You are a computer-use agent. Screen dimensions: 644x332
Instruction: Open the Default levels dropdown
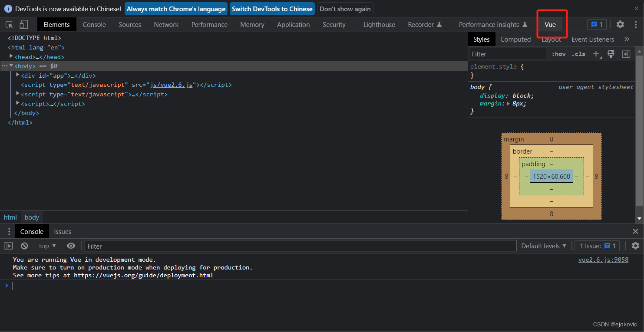(x=544, y=246)
